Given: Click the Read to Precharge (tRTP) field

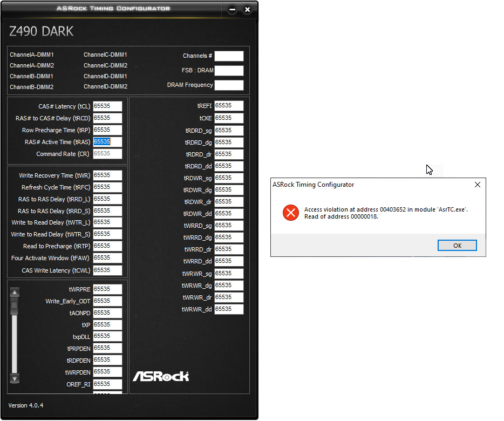Looking at the screenshot, I should click(x=108, y=246).
